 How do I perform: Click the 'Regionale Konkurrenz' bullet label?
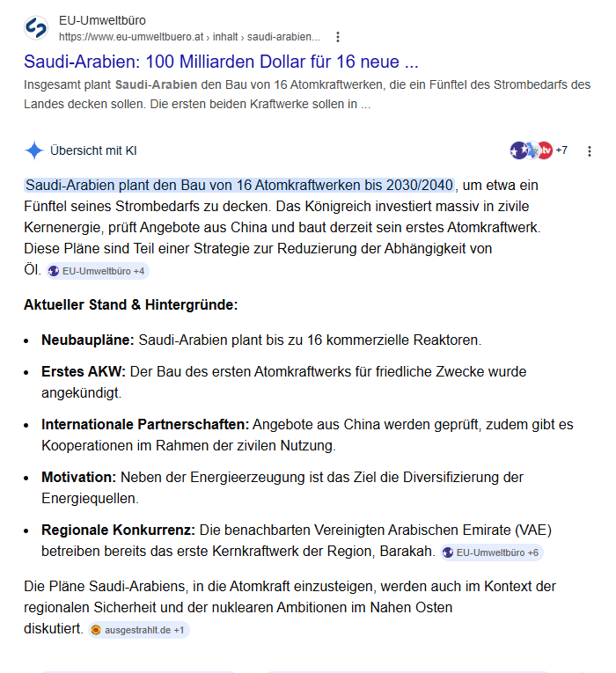click(x=118, y=530)
